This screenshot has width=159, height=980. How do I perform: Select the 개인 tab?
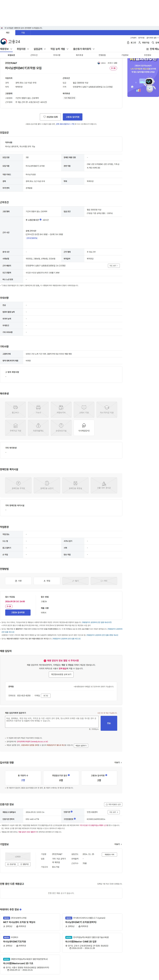[8, 33]
